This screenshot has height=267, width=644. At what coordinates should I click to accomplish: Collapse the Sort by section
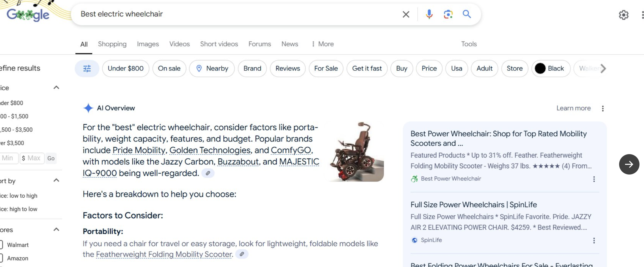(x=56, y=180)
